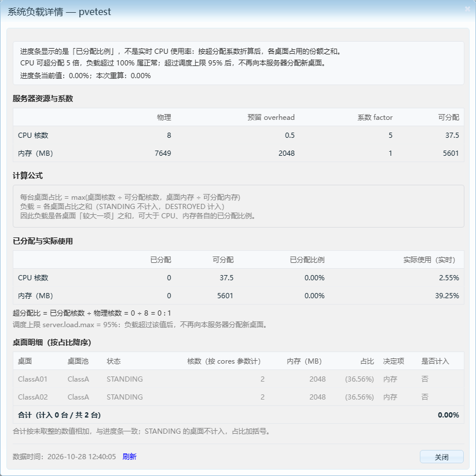Click the 超分配比 formula line
This screenshot has width=476, height=476.
coord(91,313)
